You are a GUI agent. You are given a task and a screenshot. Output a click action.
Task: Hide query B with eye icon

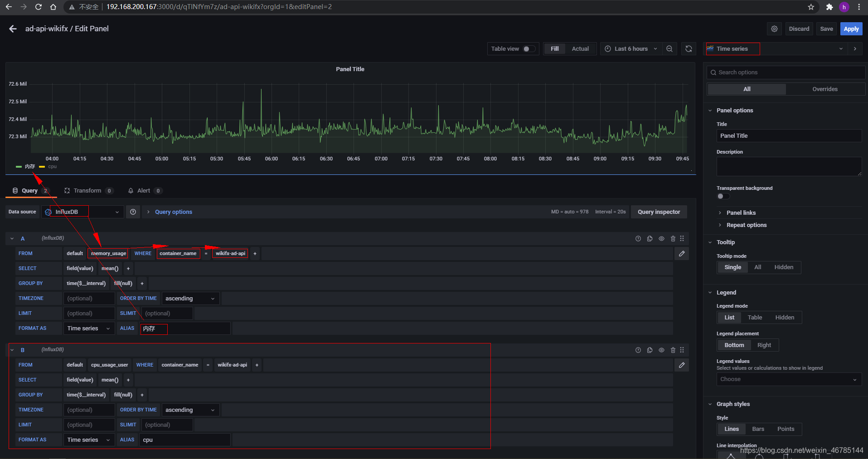pos(662,350)
